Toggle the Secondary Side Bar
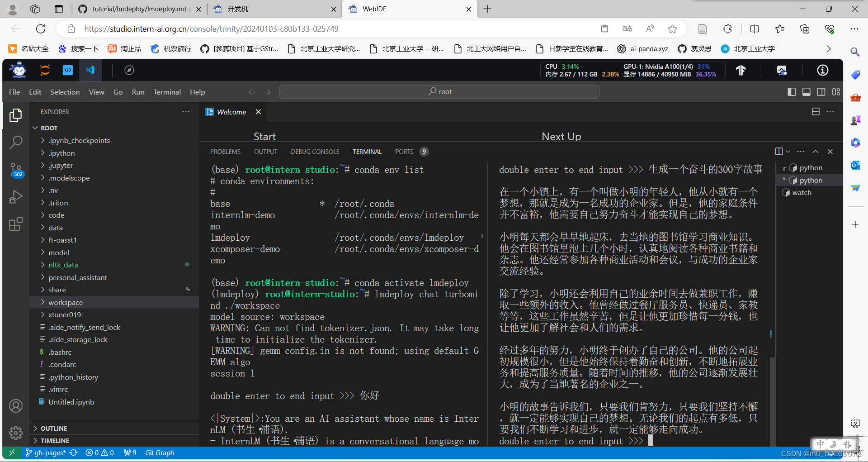This screenshot has width=868, height=462. (821, 91)
